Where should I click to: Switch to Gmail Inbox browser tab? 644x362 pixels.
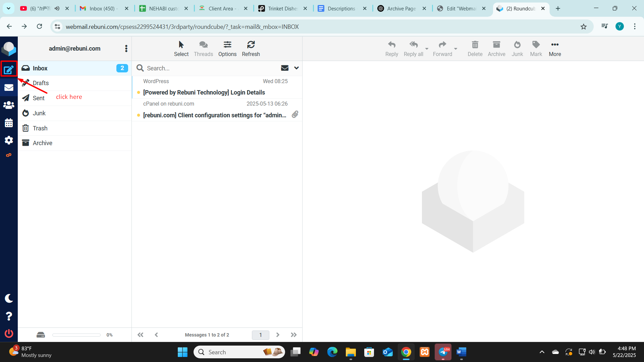tap(102, 8)
